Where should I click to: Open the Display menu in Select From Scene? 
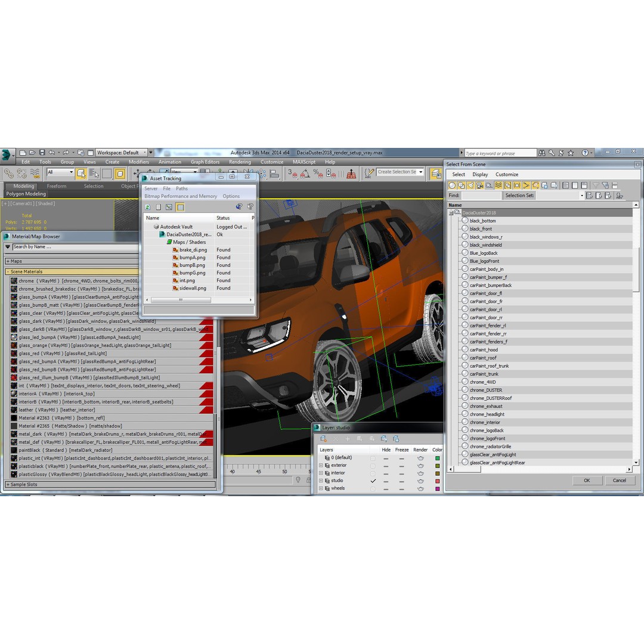[x=480, y=175]
